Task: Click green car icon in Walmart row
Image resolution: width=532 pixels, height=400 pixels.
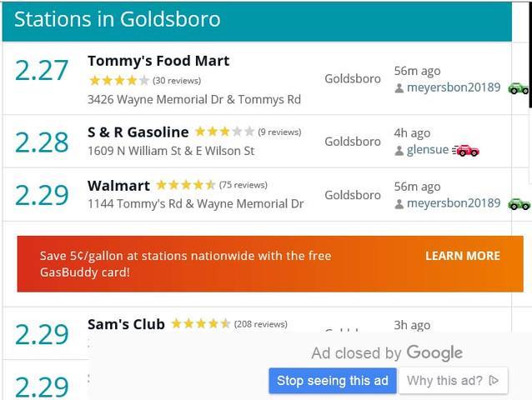Action: [x=519, y=203]
